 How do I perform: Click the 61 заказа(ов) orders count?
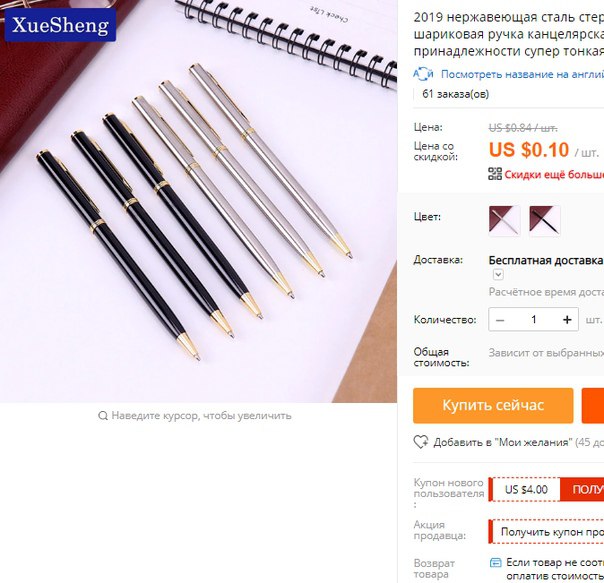tap(456, 94)
